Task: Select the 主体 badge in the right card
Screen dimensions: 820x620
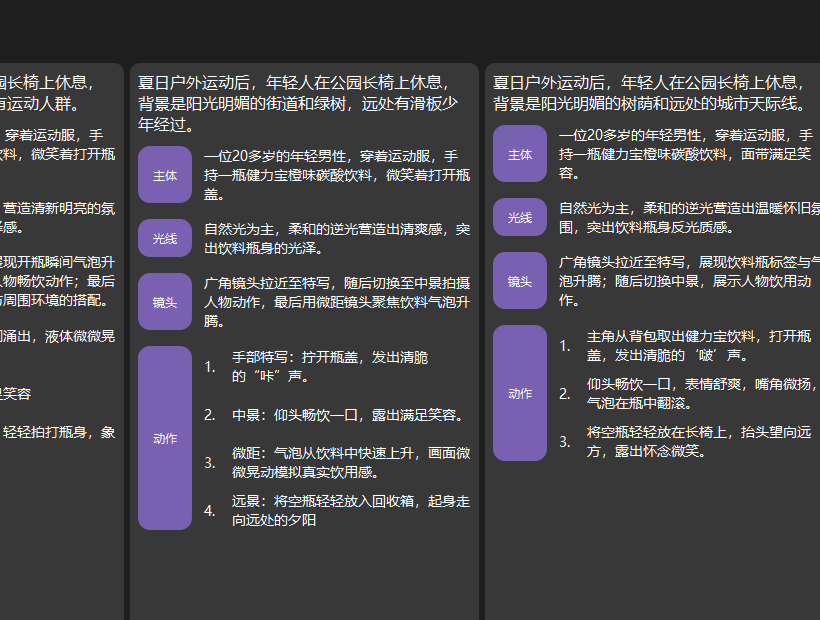Action: pos(520,154)
